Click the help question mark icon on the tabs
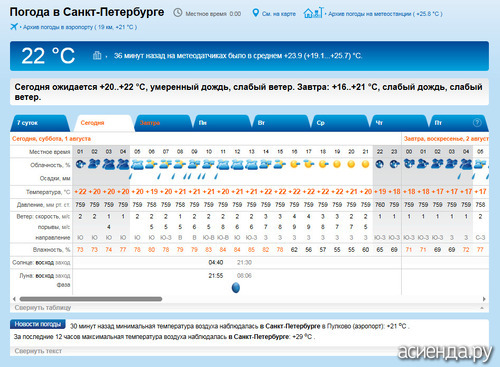 click(x=477, y=123)
